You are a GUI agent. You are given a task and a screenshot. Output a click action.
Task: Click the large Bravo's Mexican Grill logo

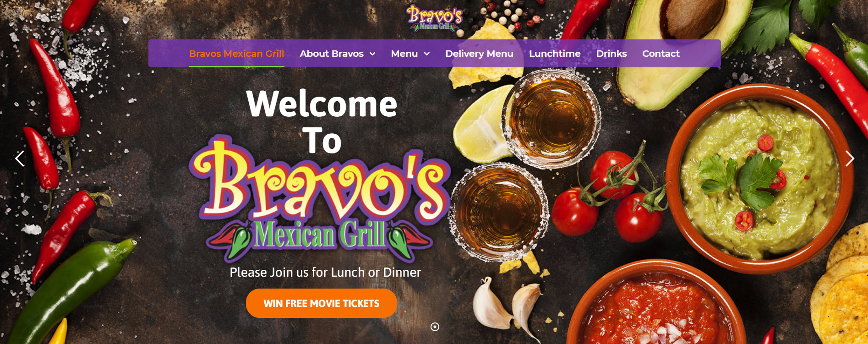pos(320,199)
